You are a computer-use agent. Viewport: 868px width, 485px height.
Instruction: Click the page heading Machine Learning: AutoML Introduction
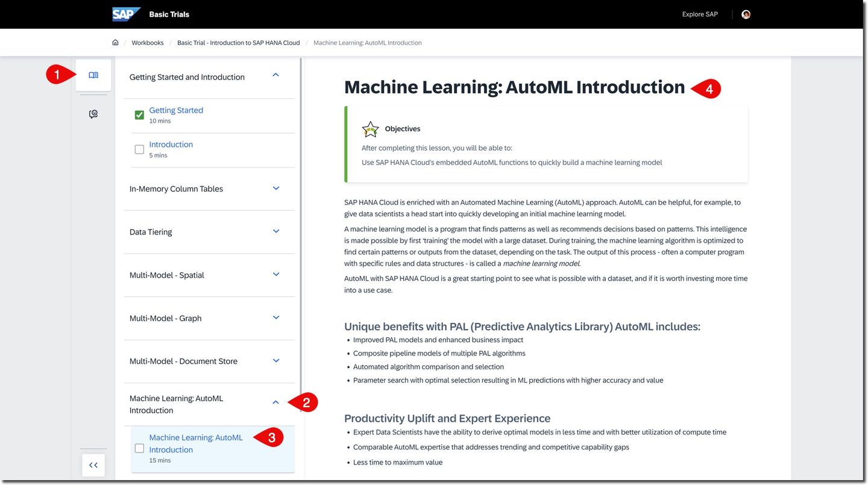(x=514, y=87)
